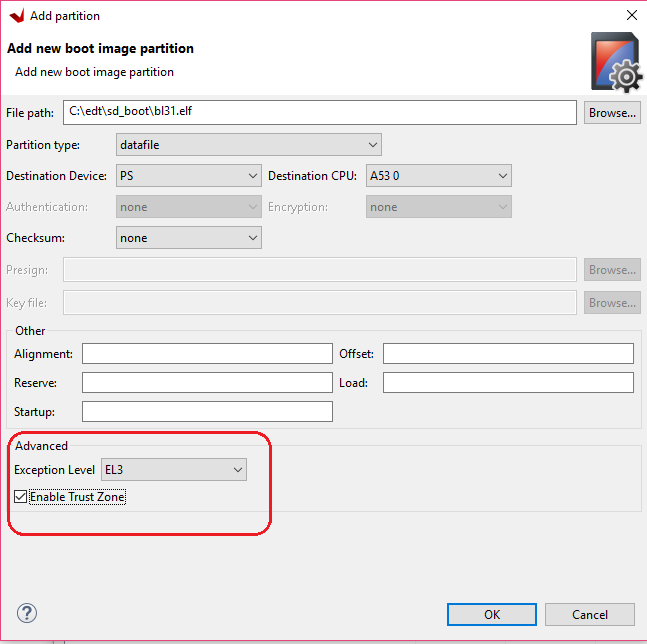Click the 'Destination CPU:' label
Screen dimensions: 647x644
[x=312, y=176]
